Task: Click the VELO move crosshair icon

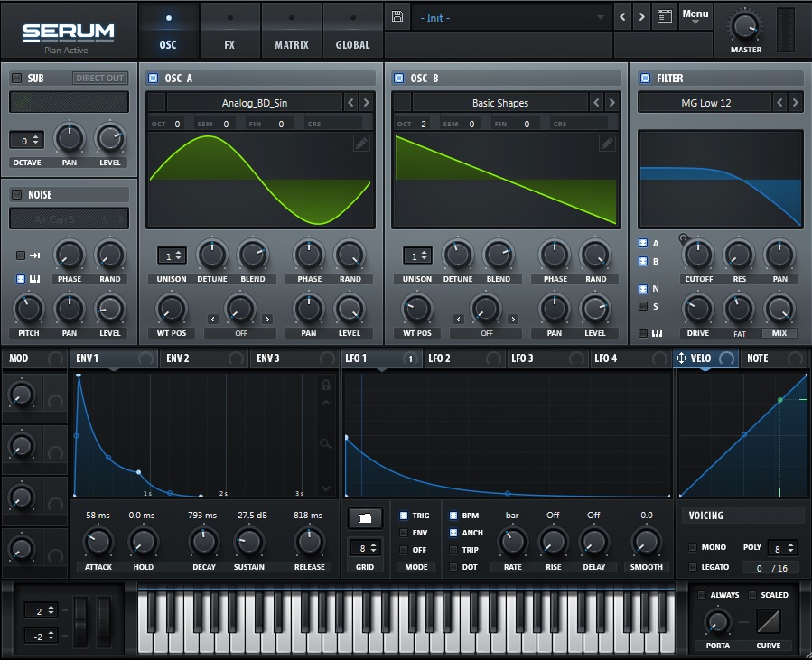Action: point(681,358)
